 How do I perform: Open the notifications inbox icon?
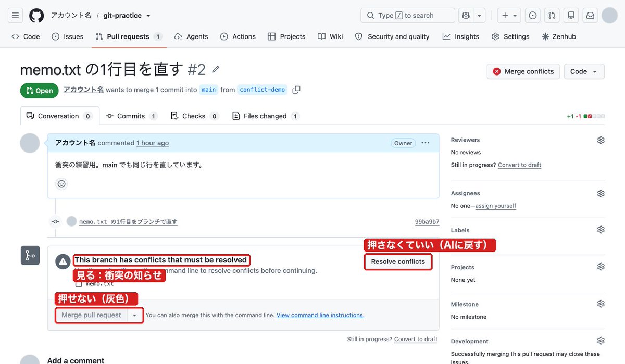pyautogui.click(x=590, y=16)
